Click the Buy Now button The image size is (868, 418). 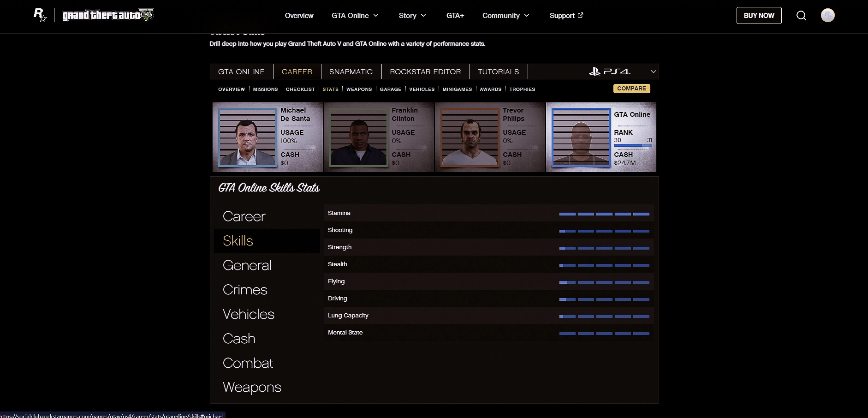click(x=759, y=16)
